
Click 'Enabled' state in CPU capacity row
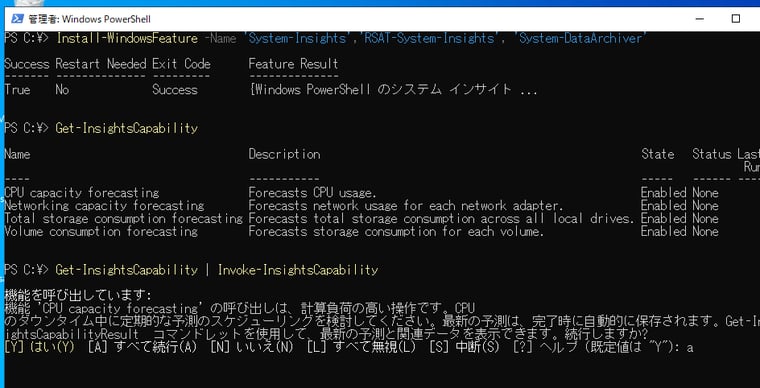click(664, 193)
